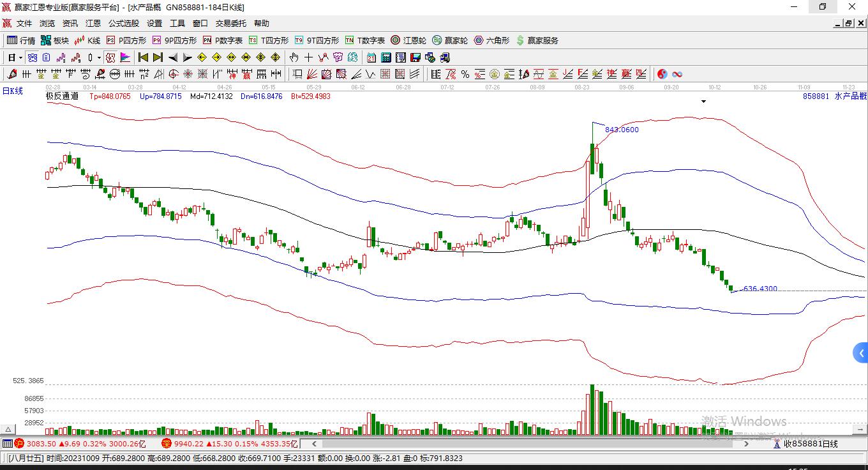The height and width of the screenshot is (470, 868).
Task: Open the 资讯 menu
Action: click(70, 24)
